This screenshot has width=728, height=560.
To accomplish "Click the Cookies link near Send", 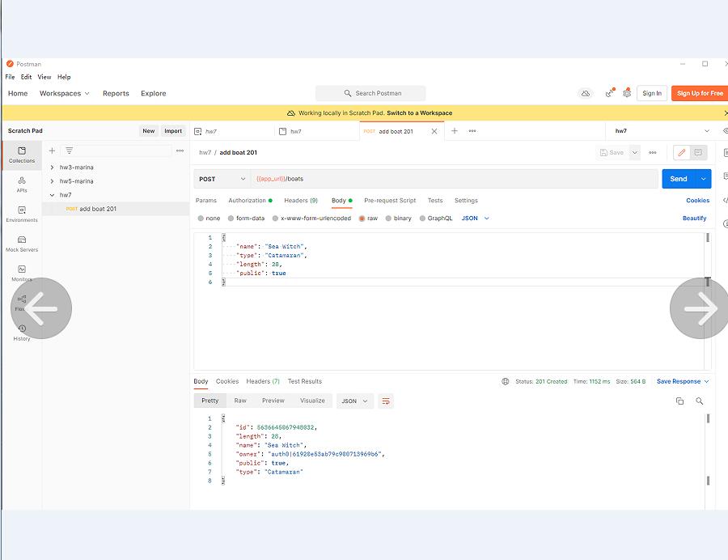I will point(697,201).
